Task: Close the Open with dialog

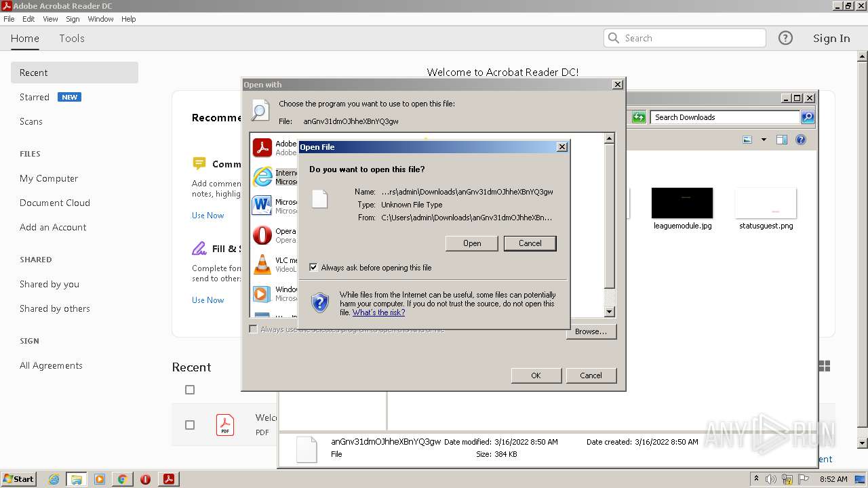Action: (x=617, y=85)
